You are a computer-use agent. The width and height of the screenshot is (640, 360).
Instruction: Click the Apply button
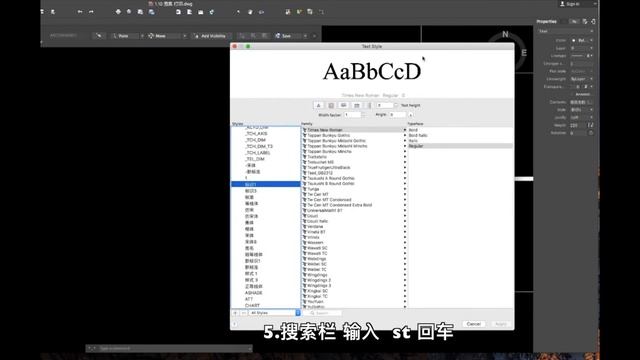[x=500, y=324]
